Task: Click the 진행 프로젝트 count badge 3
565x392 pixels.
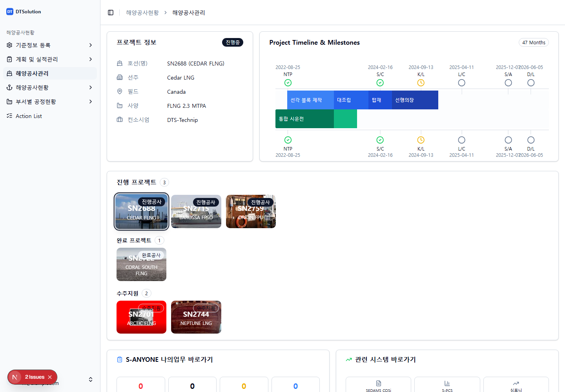Action: (x=164, y=182)
